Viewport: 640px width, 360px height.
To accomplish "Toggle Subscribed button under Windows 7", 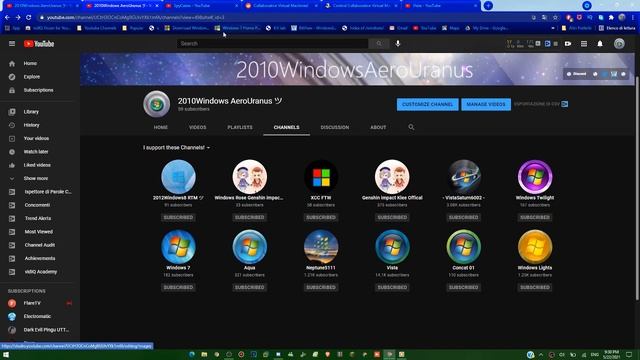I will click(178, 287).
